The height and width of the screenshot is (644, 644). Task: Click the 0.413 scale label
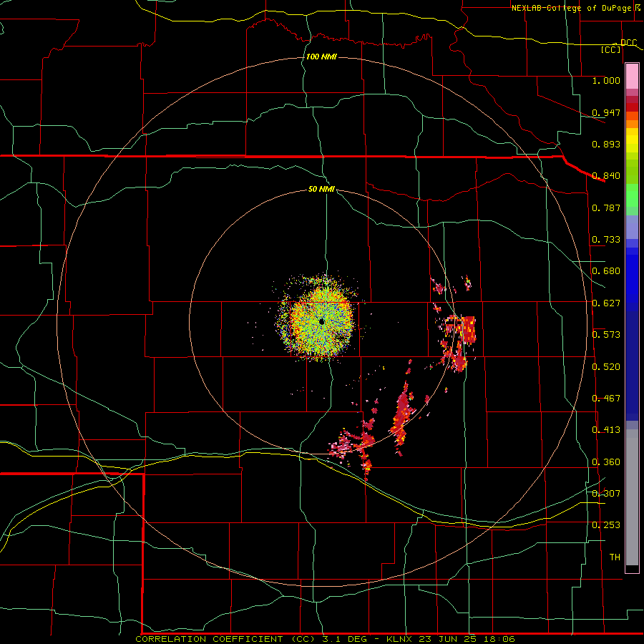[x=606, y=429]
